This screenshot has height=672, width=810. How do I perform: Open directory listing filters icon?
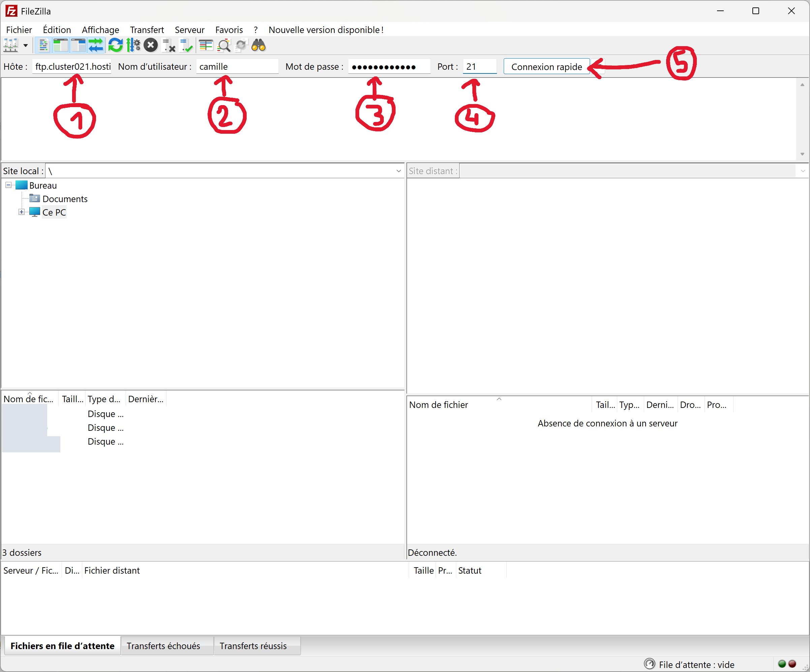[x=206, y=45]
